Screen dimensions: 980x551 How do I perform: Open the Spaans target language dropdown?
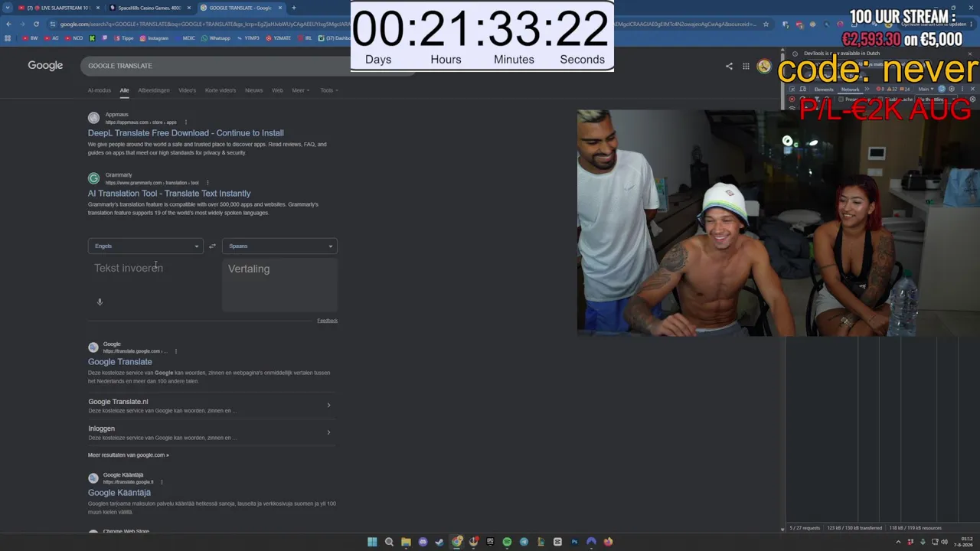[279, 246]
